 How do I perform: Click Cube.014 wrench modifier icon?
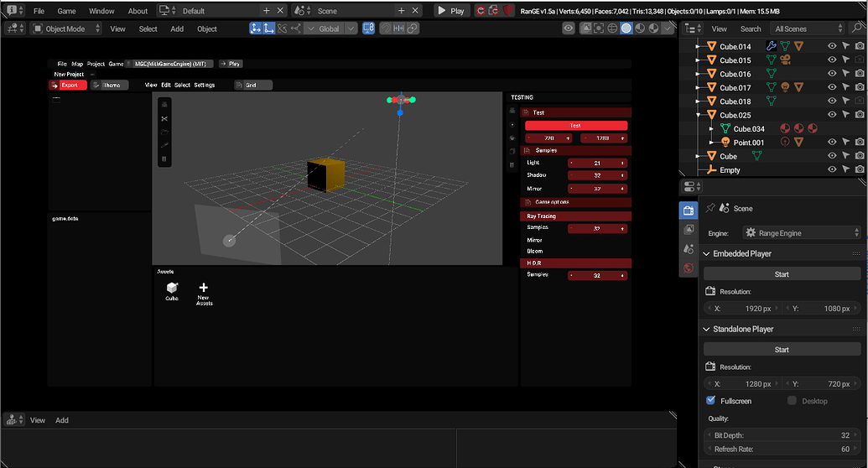771,46
